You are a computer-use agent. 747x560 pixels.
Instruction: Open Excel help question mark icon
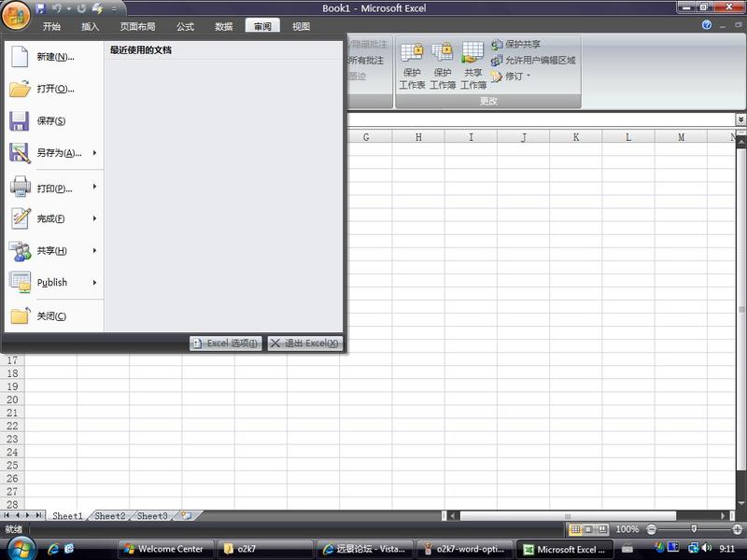[707, 25]
